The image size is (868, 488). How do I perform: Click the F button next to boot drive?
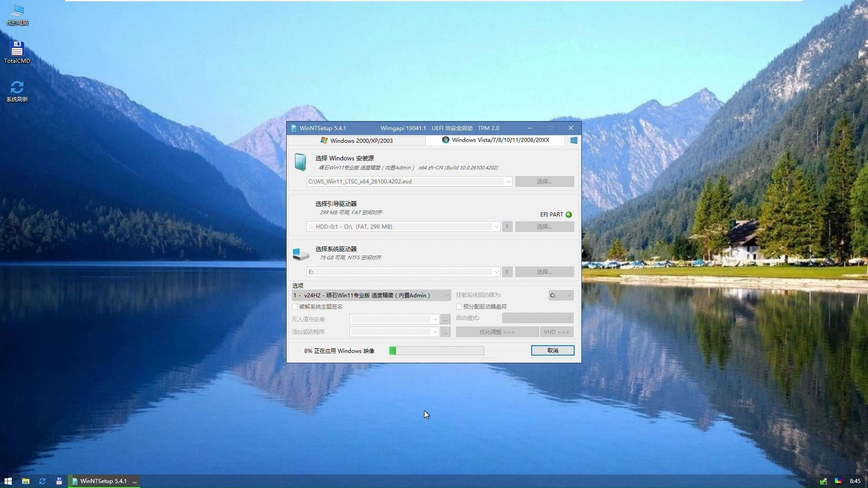click(x=507, y=227)
